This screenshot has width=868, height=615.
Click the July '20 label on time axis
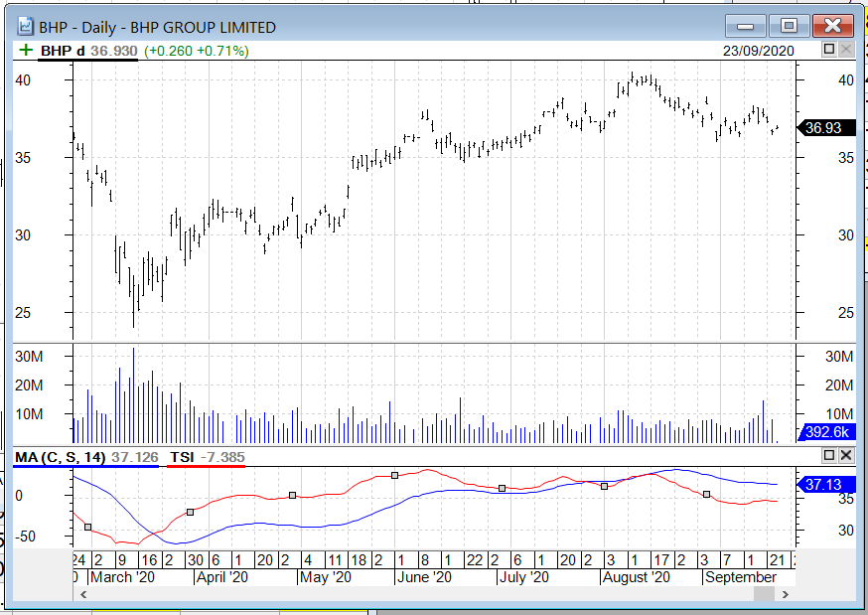coord(523,577)
